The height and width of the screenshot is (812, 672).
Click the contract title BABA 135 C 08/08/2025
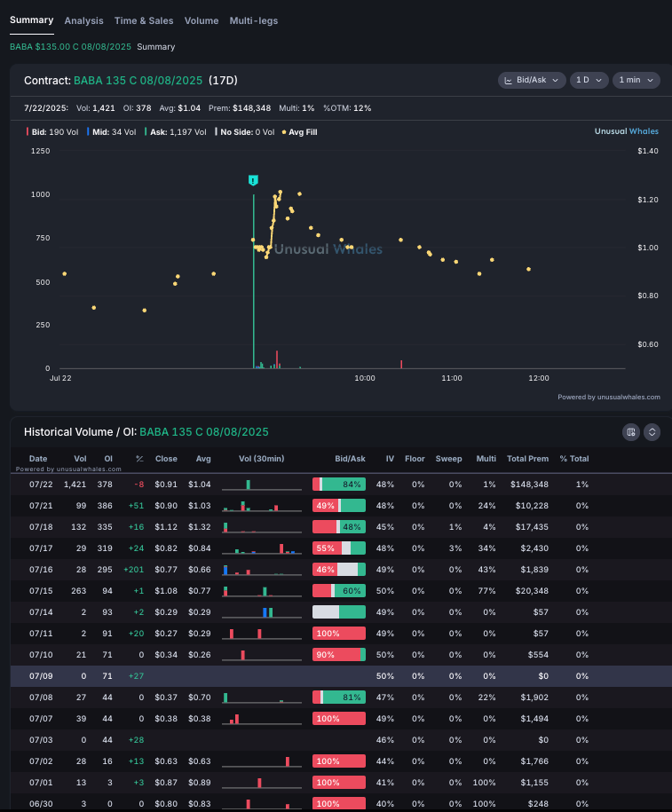138,80
